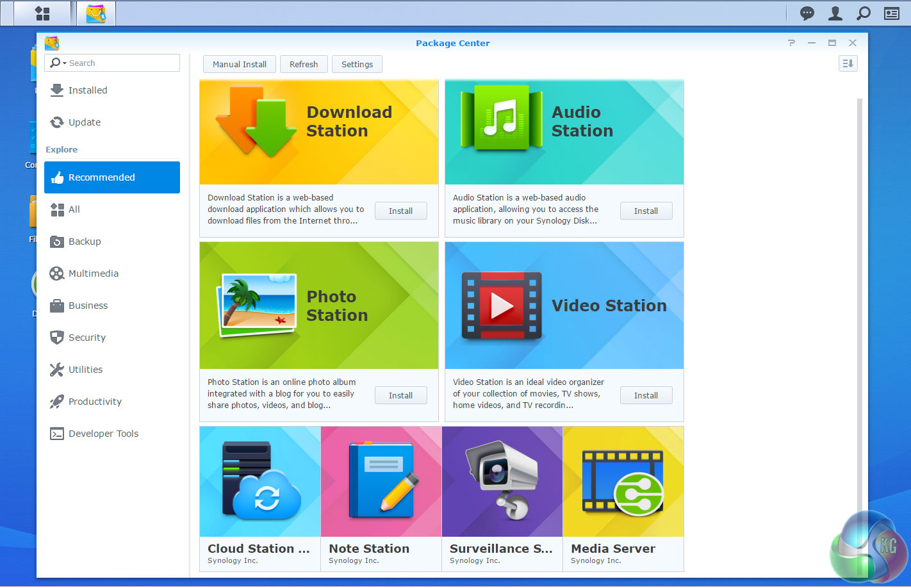The height and width of the screenshot is (588, 911).
Task: Install the Video Station package
Action: pyautogui.click(x=646, y=395)
